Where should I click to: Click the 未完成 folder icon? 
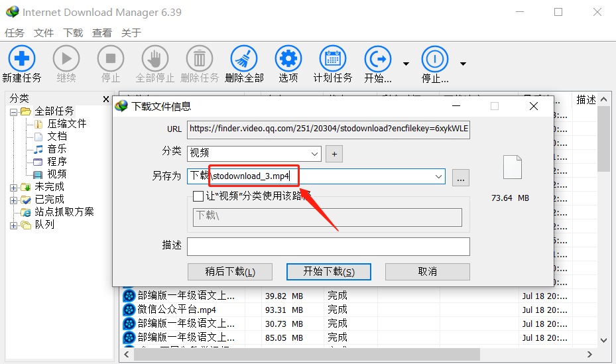[26, 187]
